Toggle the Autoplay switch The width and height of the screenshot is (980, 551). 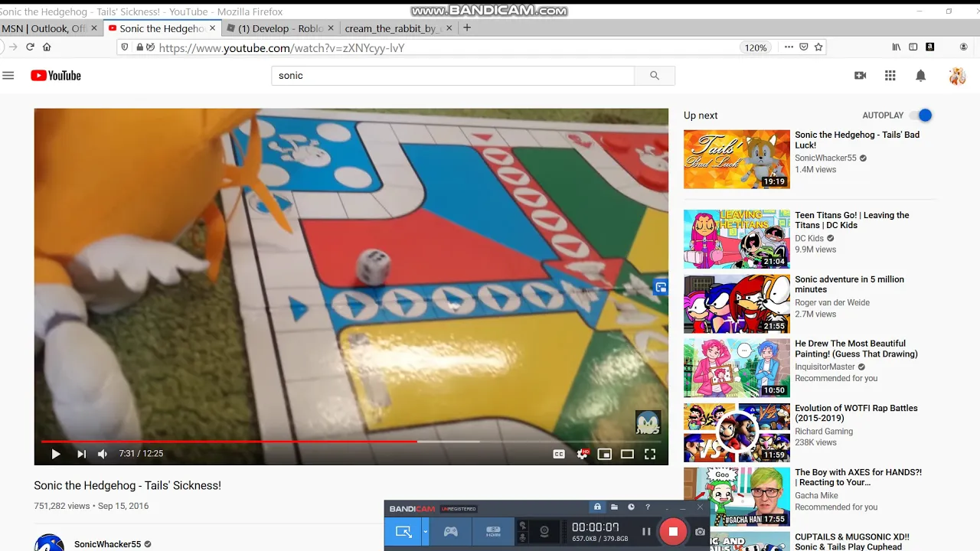tap(921, 116)
